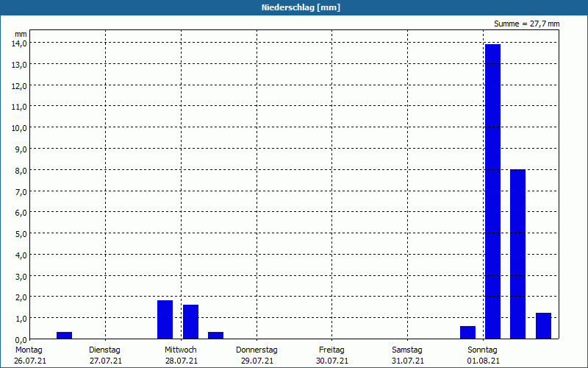The image size is (588, 368).
Task: Click the 0,0 y-axis value
Action: pyautogui.click(x=21, y=339)
